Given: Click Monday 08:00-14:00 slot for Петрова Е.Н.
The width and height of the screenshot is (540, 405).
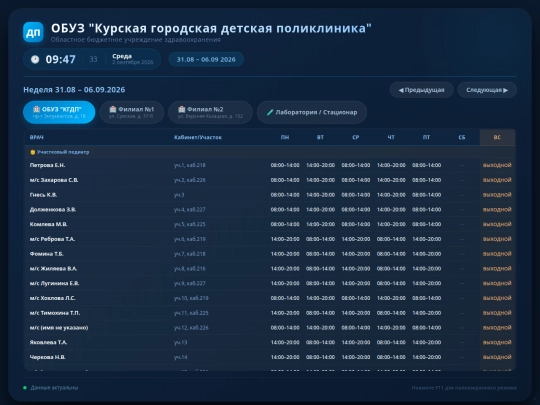Looking at the screenshot, I should point(285,165).
